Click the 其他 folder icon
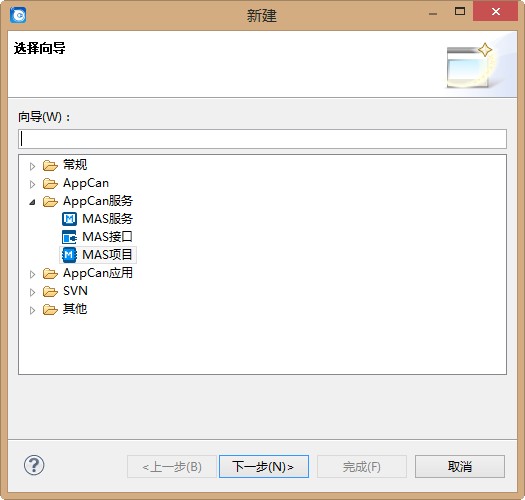 [x=50, y=309]
